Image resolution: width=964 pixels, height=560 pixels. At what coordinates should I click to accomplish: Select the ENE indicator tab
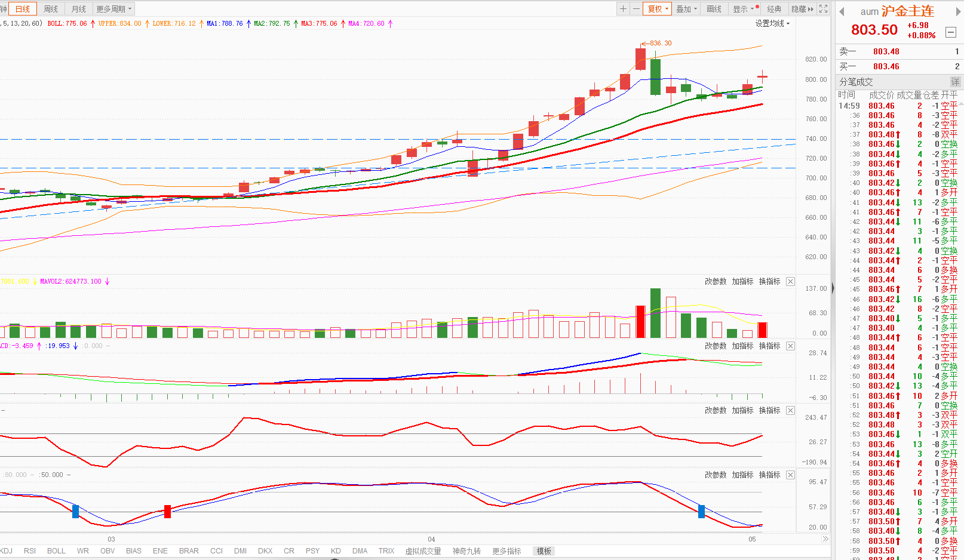pos(160,551)
